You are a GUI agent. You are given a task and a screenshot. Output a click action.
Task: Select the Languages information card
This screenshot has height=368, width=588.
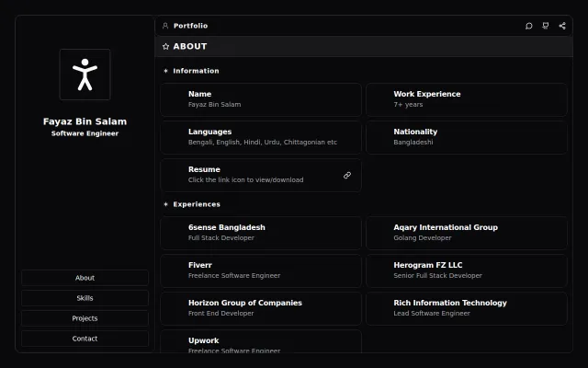tap(261, 137)
